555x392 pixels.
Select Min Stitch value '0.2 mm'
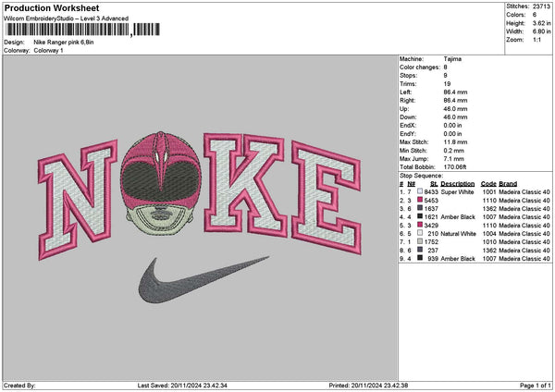click(453, 151)
